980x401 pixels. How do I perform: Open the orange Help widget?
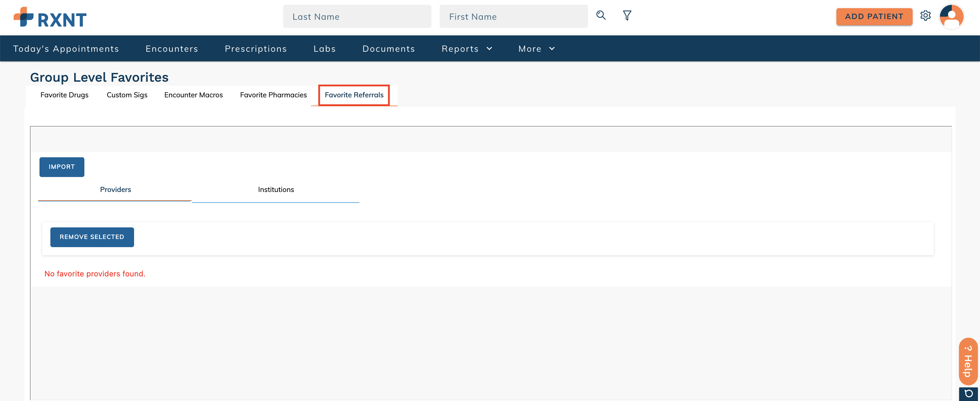tap(968, 361)
